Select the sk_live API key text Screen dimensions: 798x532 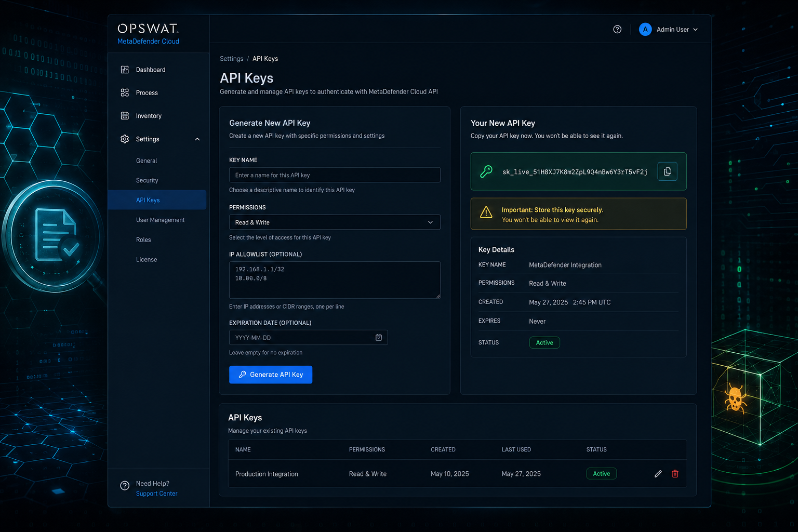(x=575, y=172)
